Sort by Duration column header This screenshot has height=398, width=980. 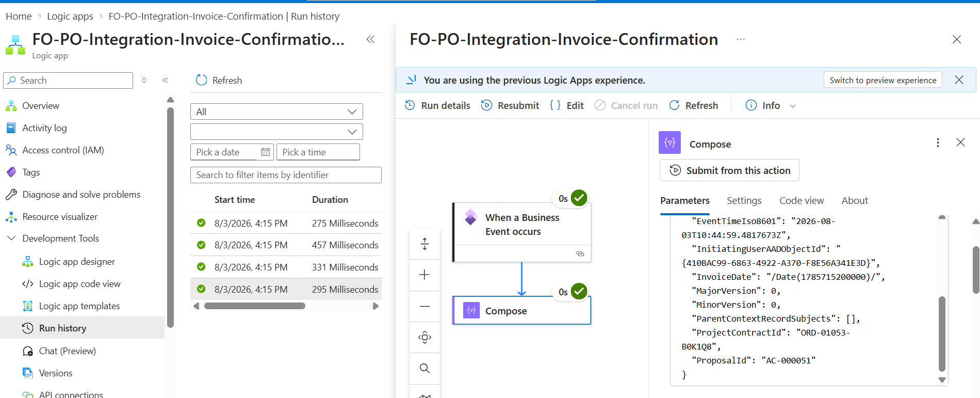click(x=330, y=200)
